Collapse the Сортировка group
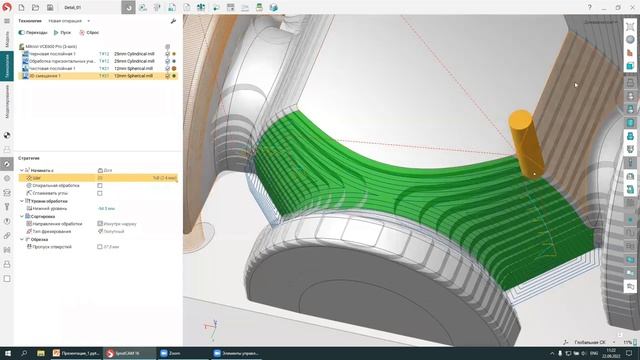640x360 pixels. (x=22, y=217)
